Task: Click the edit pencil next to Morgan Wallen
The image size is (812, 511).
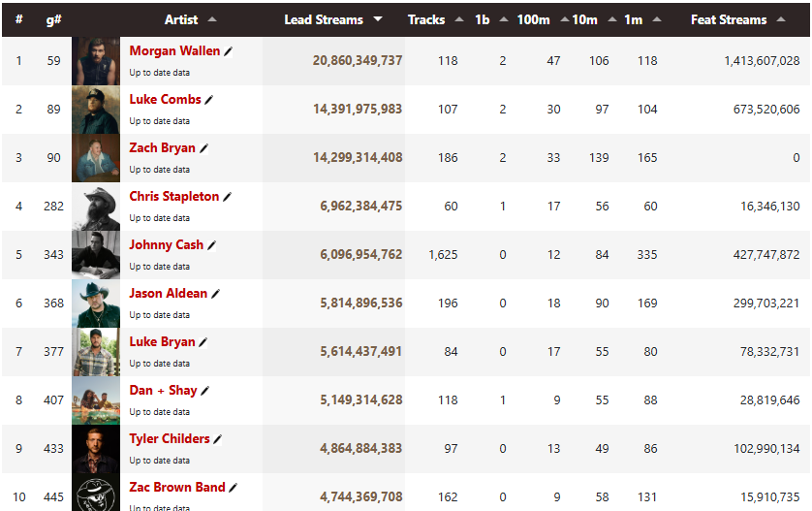Action: click(228, 51)
